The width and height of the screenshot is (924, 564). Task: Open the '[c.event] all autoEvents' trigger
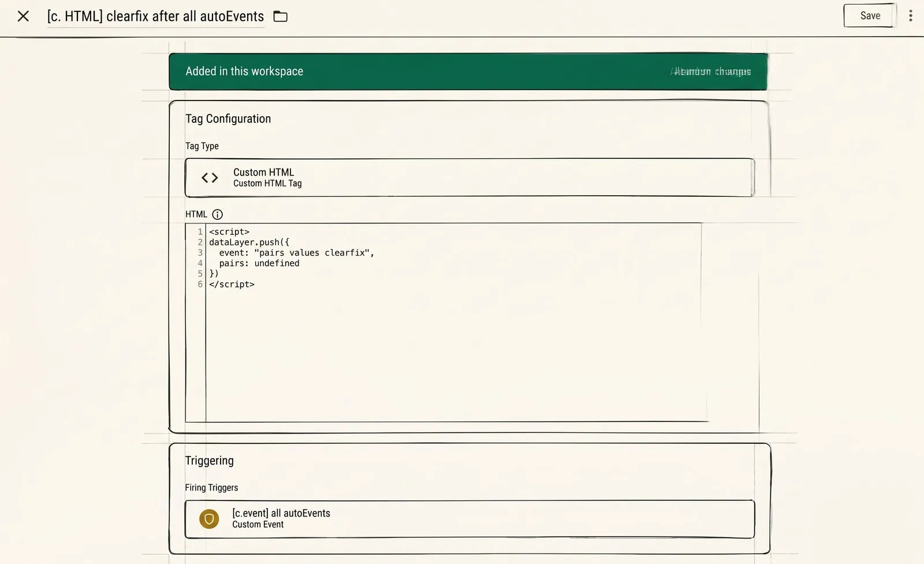click(470, 519)
